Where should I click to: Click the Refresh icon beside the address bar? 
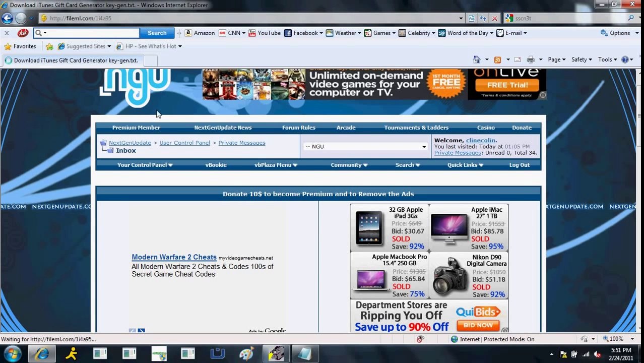(483, 18)
